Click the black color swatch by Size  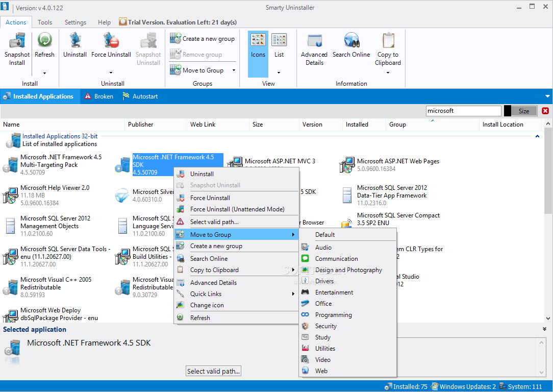click(x=508, y=111)
